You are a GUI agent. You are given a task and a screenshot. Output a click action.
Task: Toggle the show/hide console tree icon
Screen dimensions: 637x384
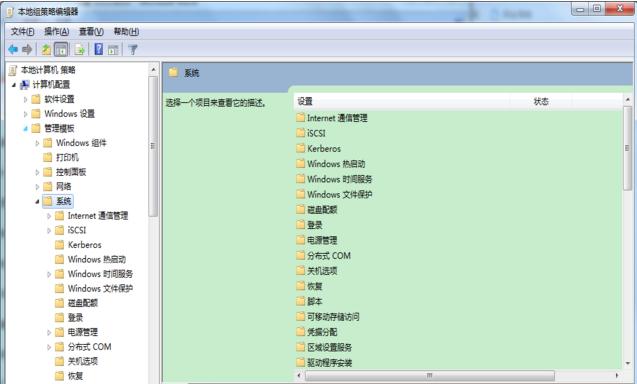[61, 50]
